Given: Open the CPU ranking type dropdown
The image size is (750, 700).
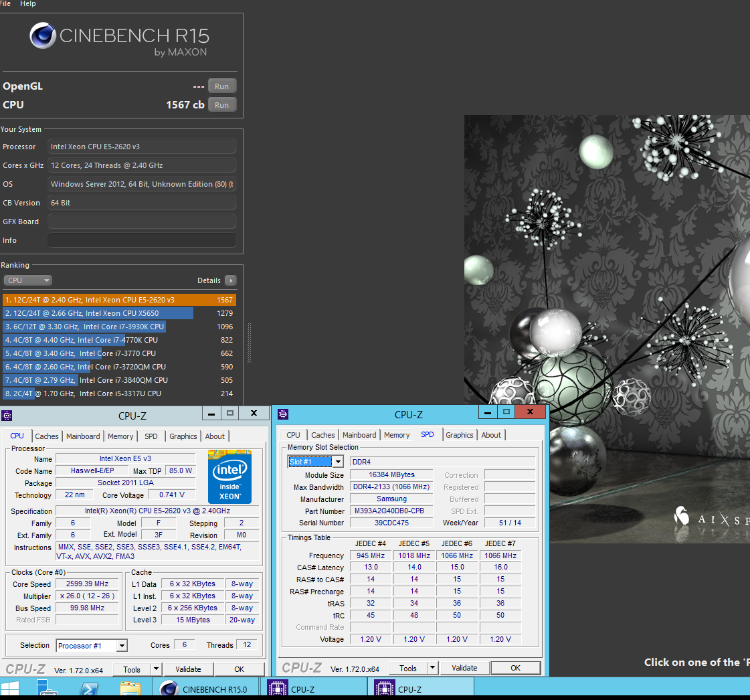Looking at the screenshot, I should coord(27,280).
